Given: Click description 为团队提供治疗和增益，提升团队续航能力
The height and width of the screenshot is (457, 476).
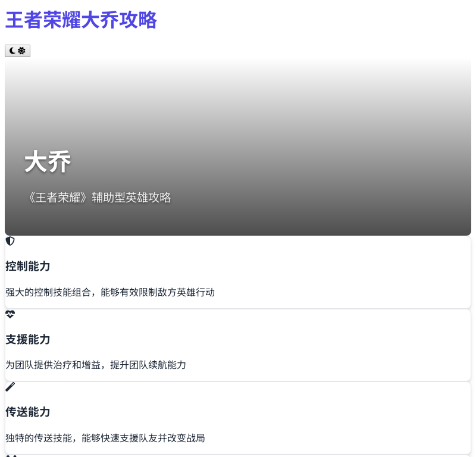Looking at the screenshot, I should click(x=96, y=365).
